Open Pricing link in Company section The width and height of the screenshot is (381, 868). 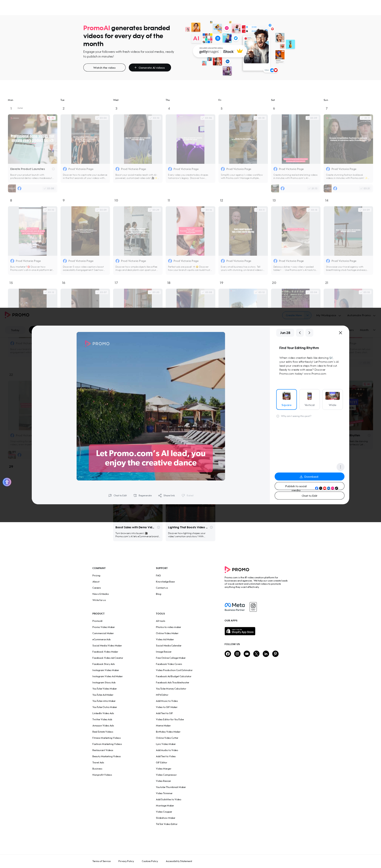pyautogui.click(x=96, y=576)
